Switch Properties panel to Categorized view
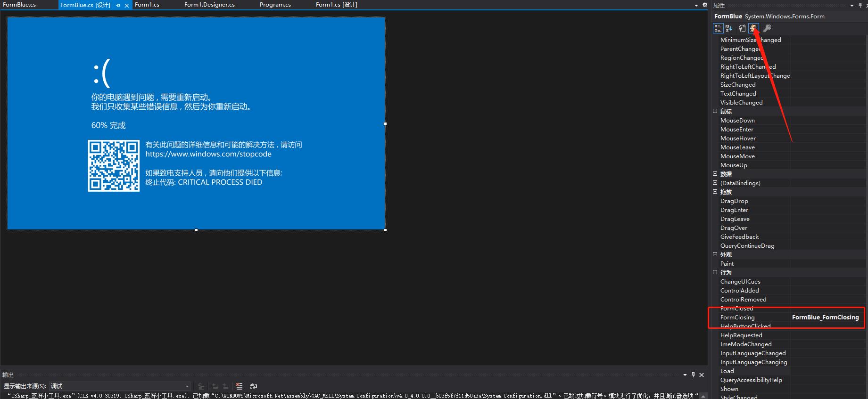The width and height of the screenshot is (868, 399). (718, 28)
